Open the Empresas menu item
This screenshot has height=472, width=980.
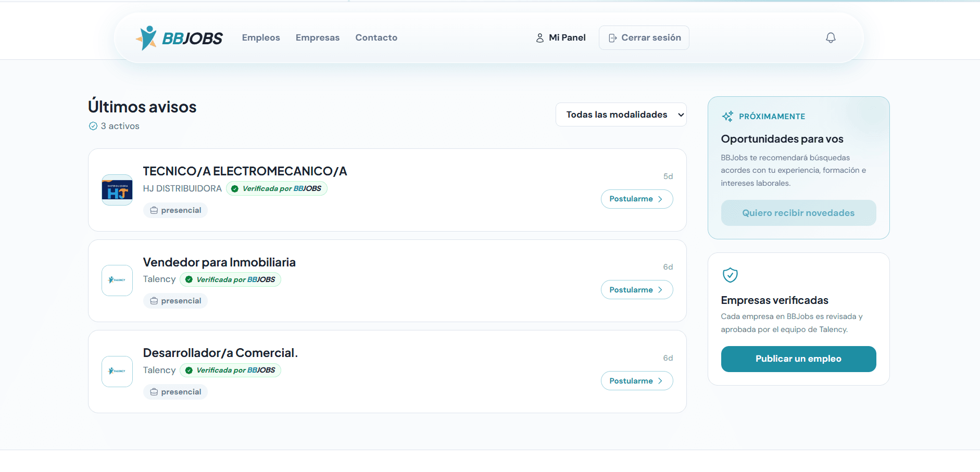pyautogui.click(x=318, y=37)
